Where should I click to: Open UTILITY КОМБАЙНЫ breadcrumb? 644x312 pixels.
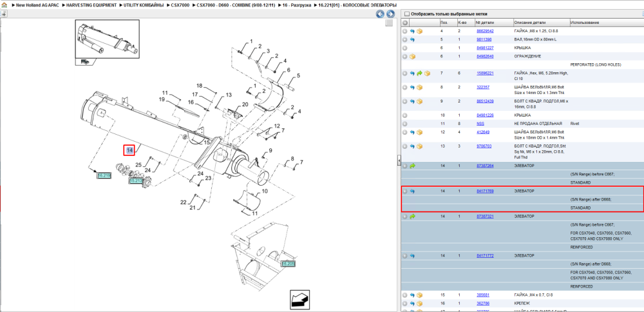pyautogui.click(x=144, y=5)
